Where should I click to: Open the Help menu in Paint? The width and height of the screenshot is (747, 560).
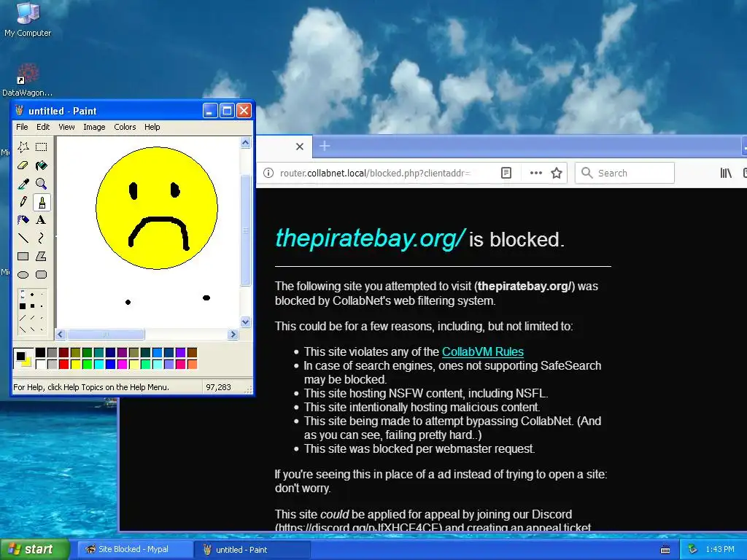[152, 127]
